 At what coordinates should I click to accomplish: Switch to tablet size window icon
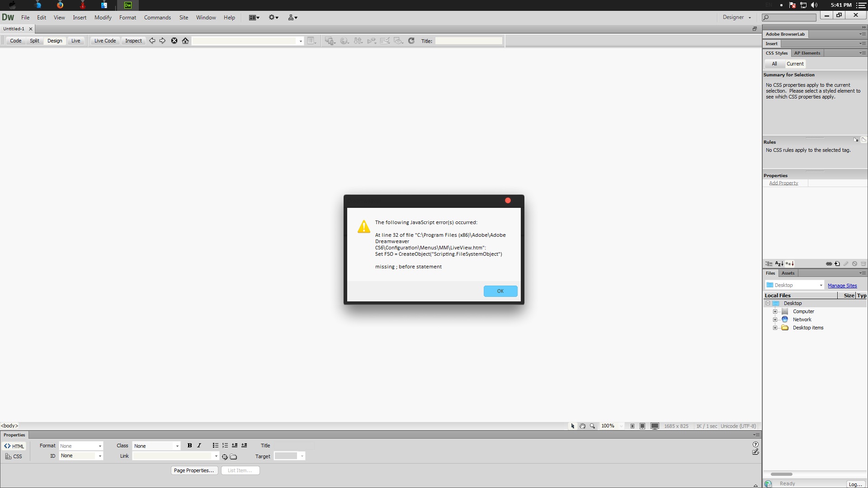point(642,426)
